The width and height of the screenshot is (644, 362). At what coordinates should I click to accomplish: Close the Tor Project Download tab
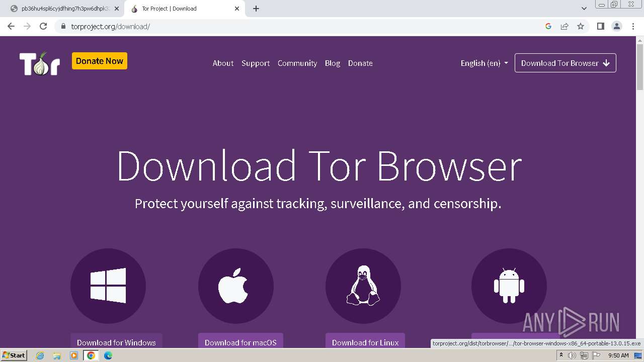[x=237, y=9]
